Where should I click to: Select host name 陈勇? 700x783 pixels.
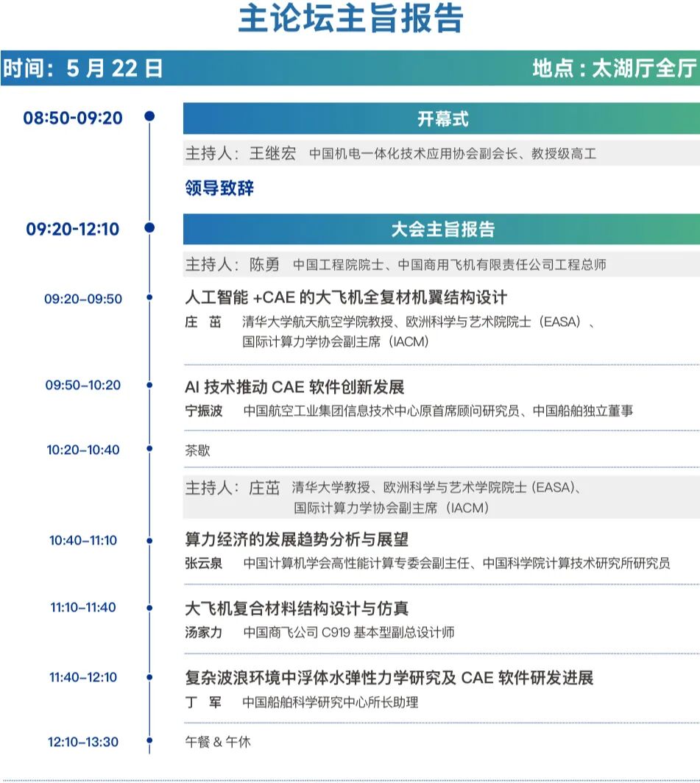pyautogui.click(x=264, y=264)
